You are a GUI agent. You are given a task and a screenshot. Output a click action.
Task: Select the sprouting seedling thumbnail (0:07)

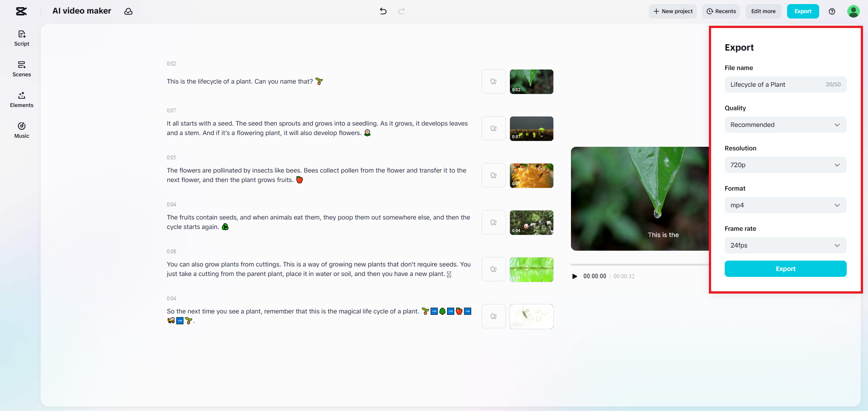tap(532, 129)
